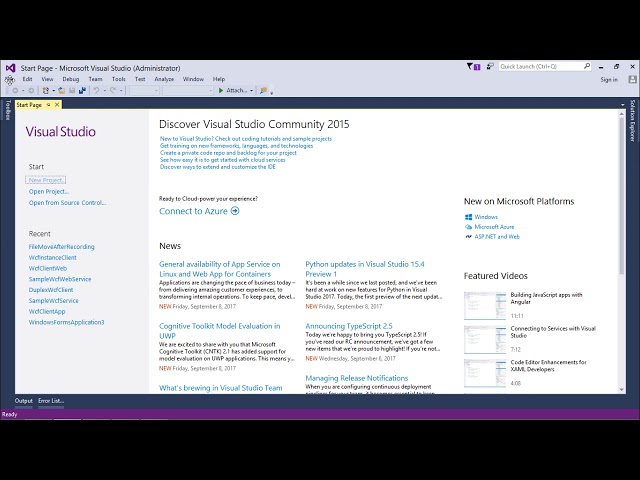Open the Test menu
This screenshot has width=640, height=480.
[140, 79]
